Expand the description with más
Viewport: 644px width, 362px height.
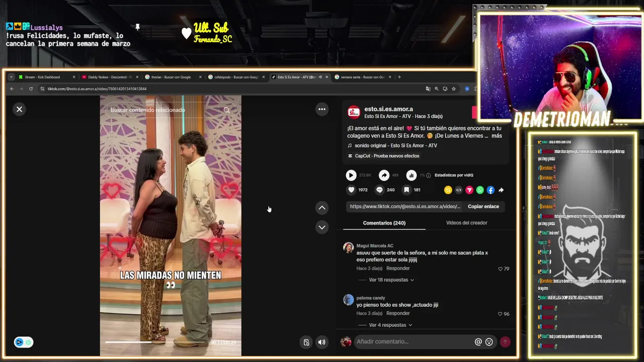[497, 136]
